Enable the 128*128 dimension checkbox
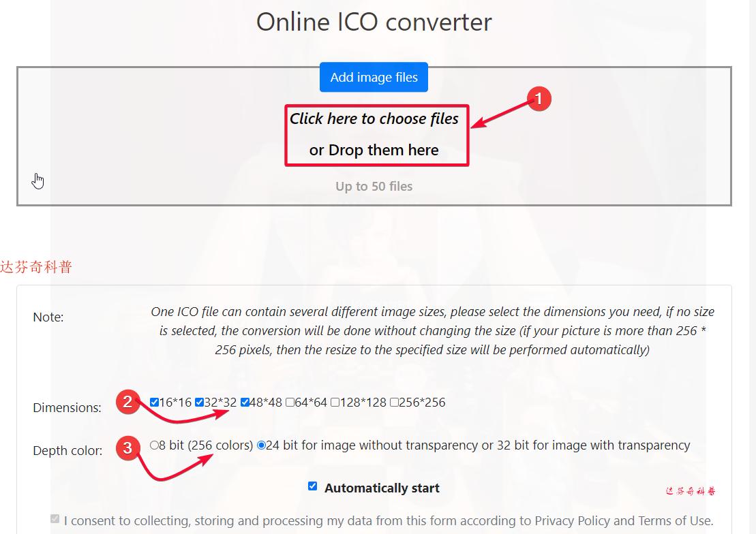The image size is (756, 534). point(333,403)
